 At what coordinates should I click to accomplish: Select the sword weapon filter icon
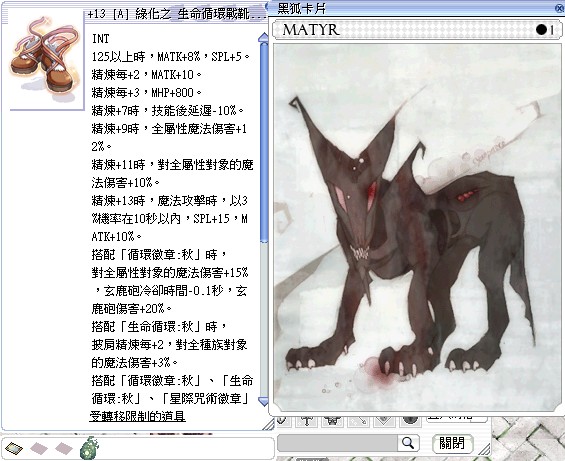pyautogui.click(x=307, y=420)
